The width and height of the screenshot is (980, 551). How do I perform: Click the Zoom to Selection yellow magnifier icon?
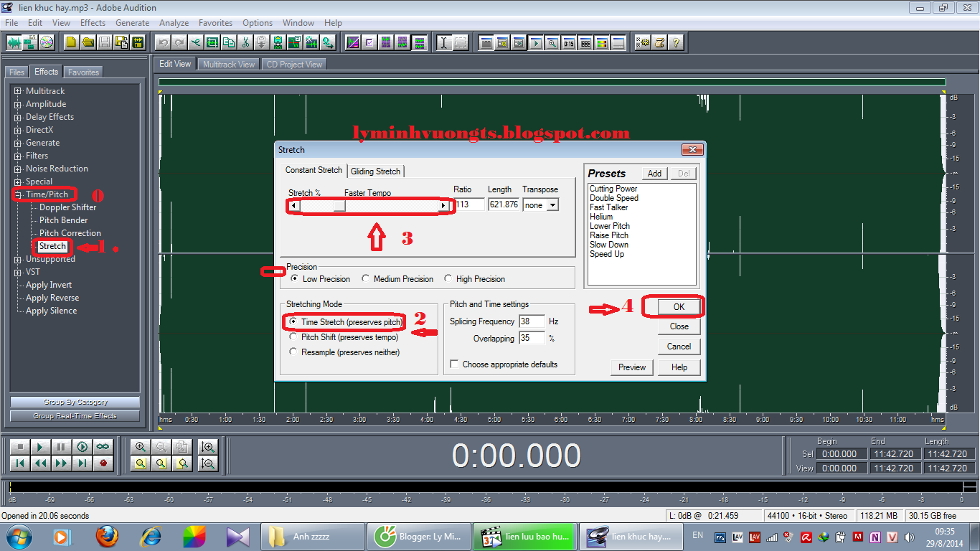coord(141,463)
